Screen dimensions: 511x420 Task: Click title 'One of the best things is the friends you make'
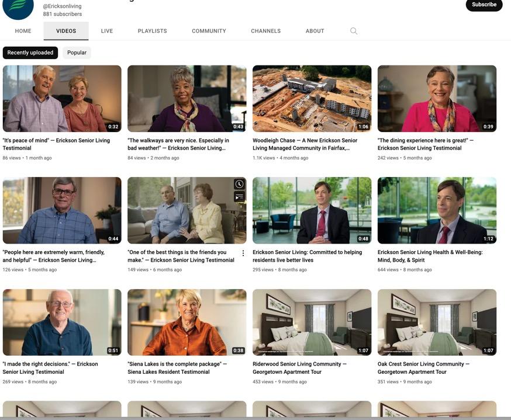pos(181,256)
